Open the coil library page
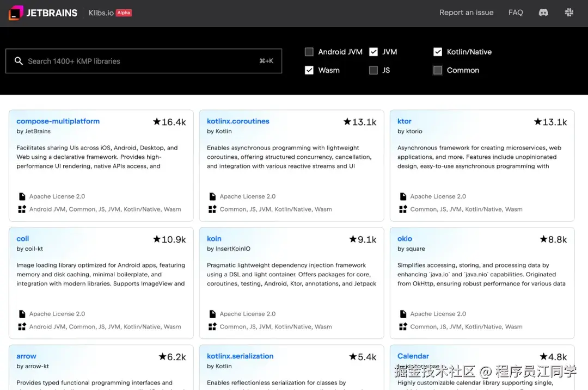Screen dimensions: 588x390 (22, 238)
